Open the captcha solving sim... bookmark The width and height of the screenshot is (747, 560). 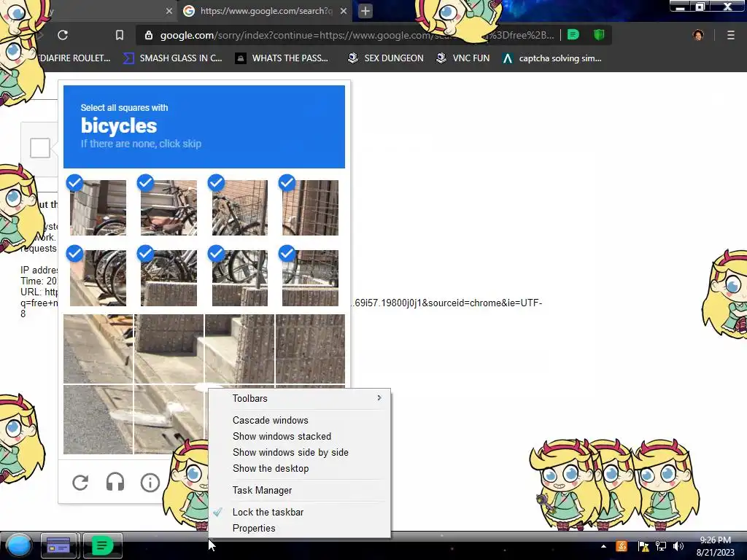[x=552, y=58]
